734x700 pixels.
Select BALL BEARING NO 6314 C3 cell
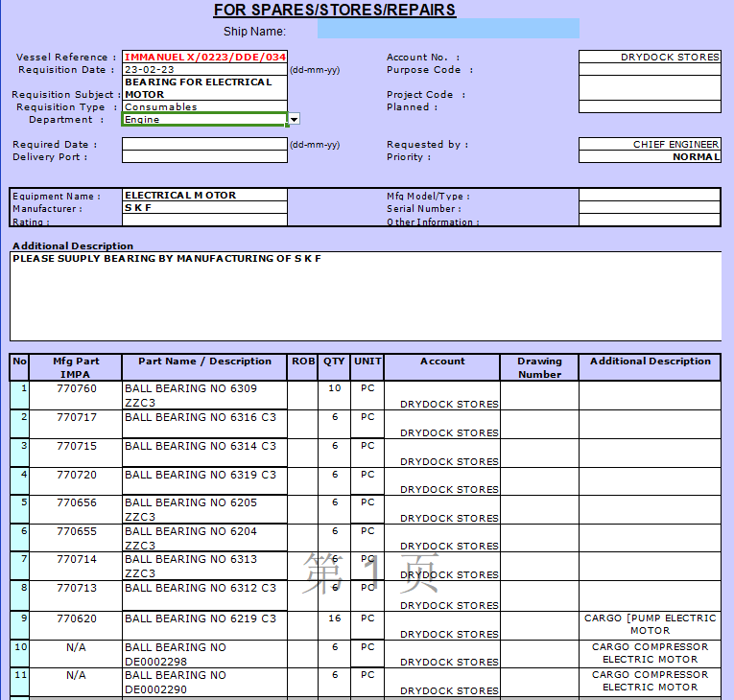204,453
